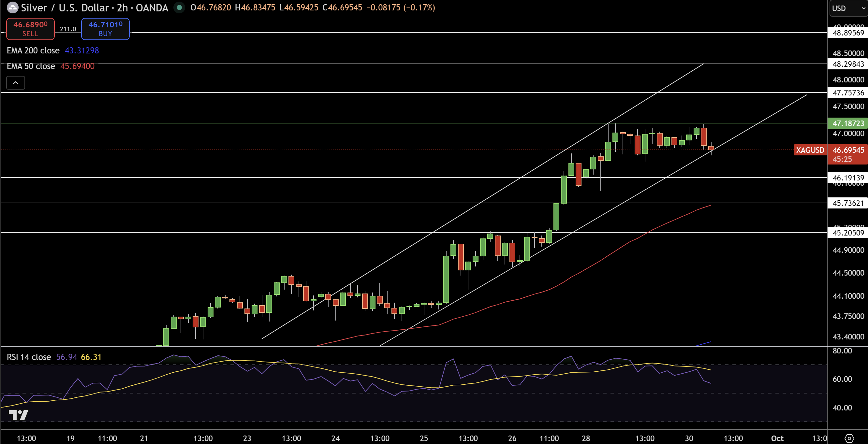Select the RSI 14 close indicator legend

tap(29, 357)
